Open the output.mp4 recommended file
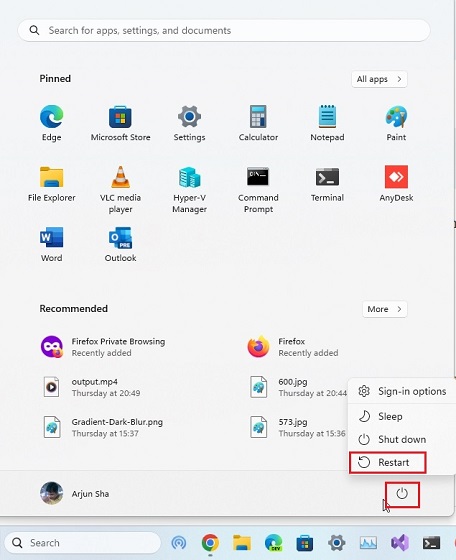 [x=92, y=387]
